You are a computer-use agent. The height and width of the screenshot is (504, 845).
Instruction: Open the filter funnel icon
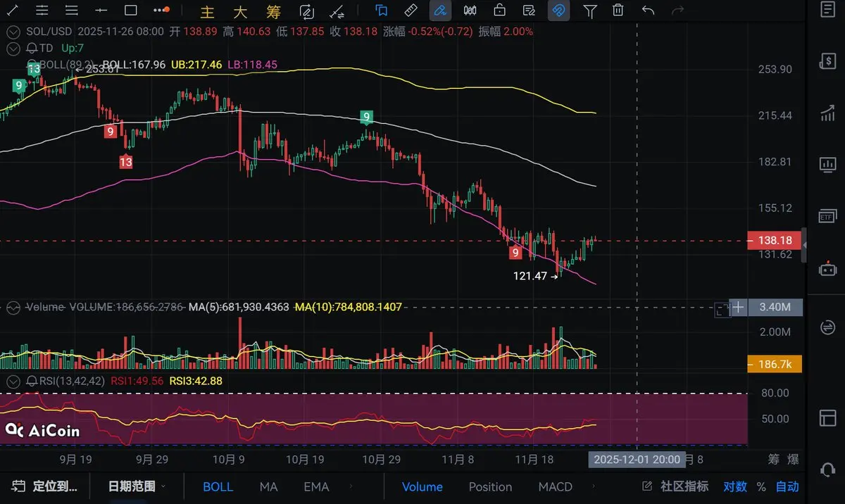click(x=590, y=11)
